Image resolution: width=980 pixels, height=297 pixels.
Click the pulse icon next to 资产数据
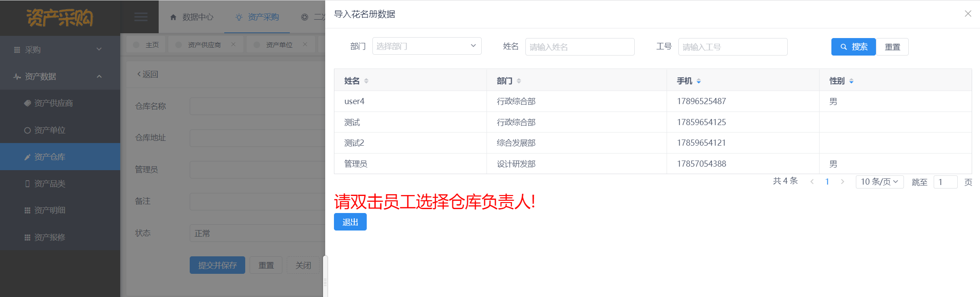click(x=17, y=77)
